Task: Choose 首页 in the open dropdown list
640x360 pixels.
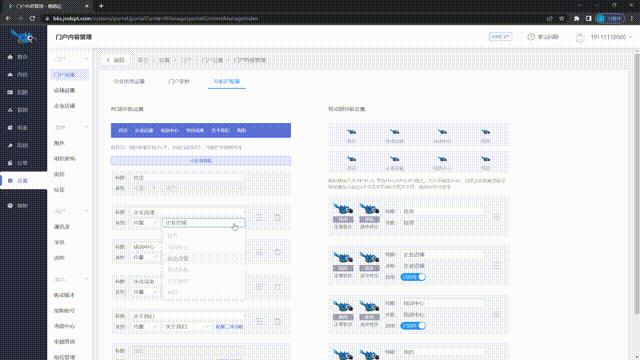Action: [204, 236]
